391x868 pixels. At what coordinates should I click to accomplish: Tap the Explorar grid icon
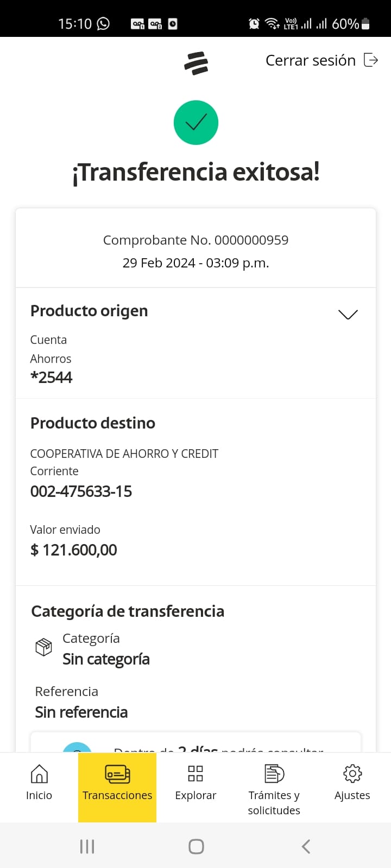point(195,774)
